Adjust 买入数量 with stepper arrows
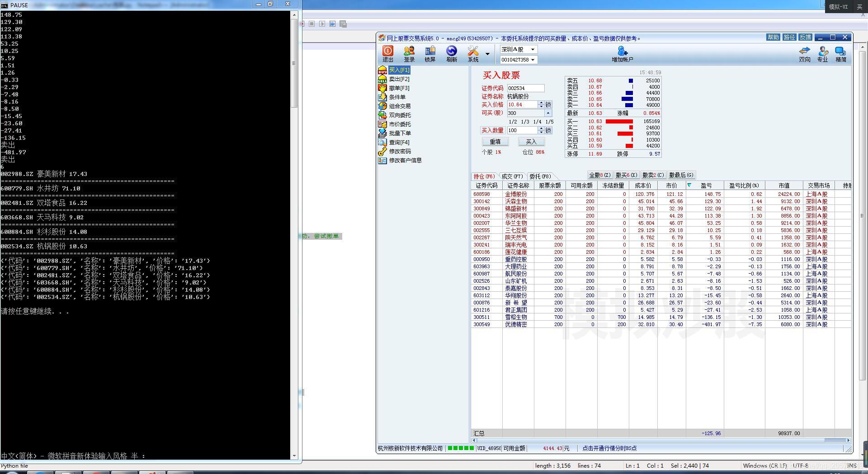The height and width of the screenshot is (474, 868). point(541,130)
